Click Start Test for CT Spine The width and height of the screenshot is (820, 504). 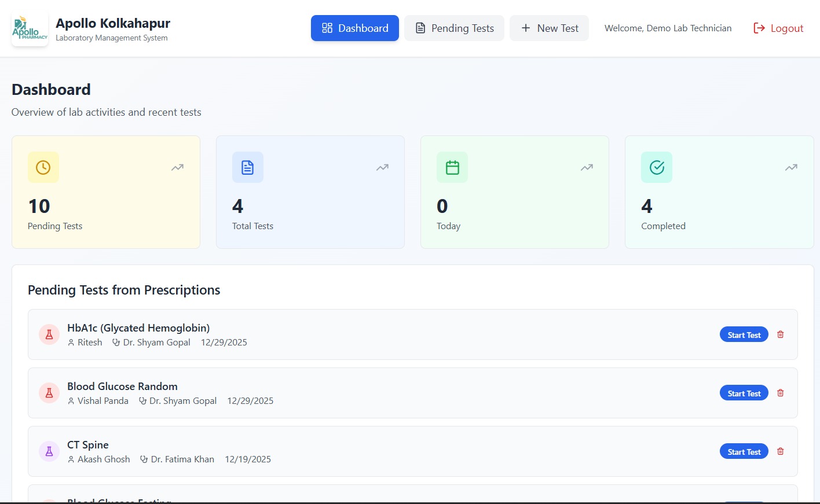[744, 451]
